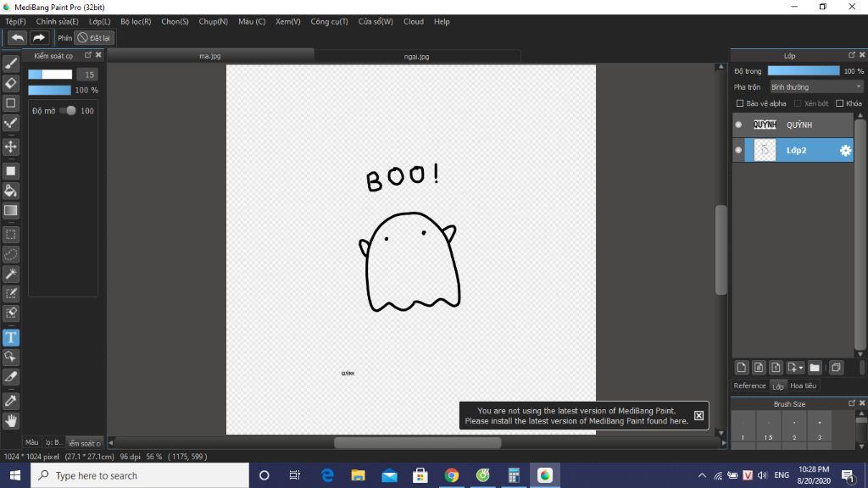Viewport: 868px width, 488px height.
Task: Create a new layer in layer panel
Action: pos(741,368)
